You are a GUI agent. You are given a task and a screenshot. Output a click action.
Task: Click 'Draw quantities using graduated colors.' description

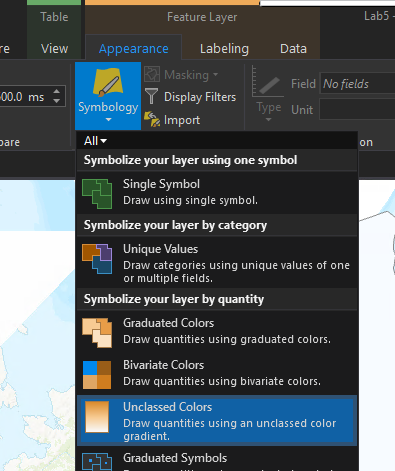pos(227,339)
